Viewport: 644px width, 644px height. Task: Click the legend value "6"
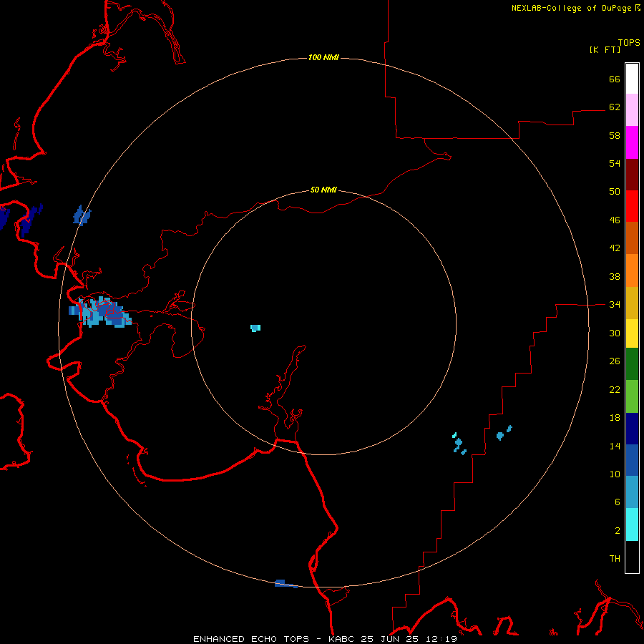[x=618, y=502]
